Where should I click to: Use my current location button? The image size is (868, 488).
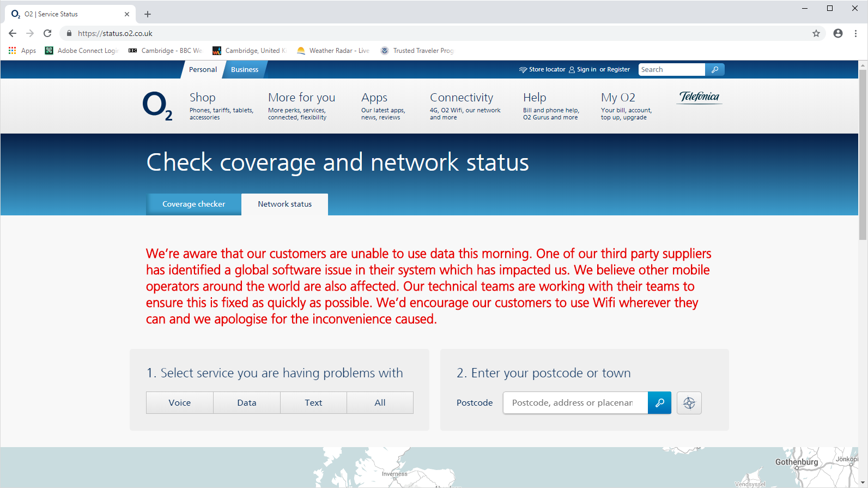coord(689,403)
